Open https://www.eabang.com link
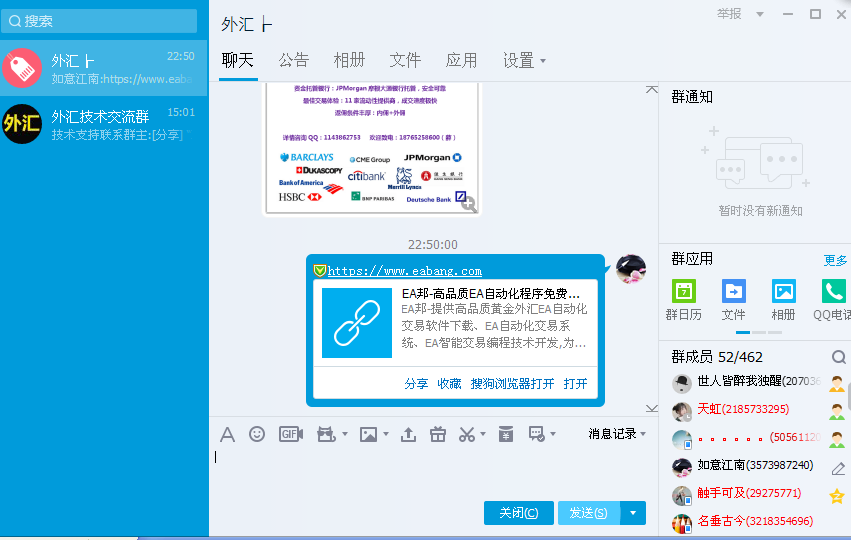 pyautogui.click(x=405, y=271)
